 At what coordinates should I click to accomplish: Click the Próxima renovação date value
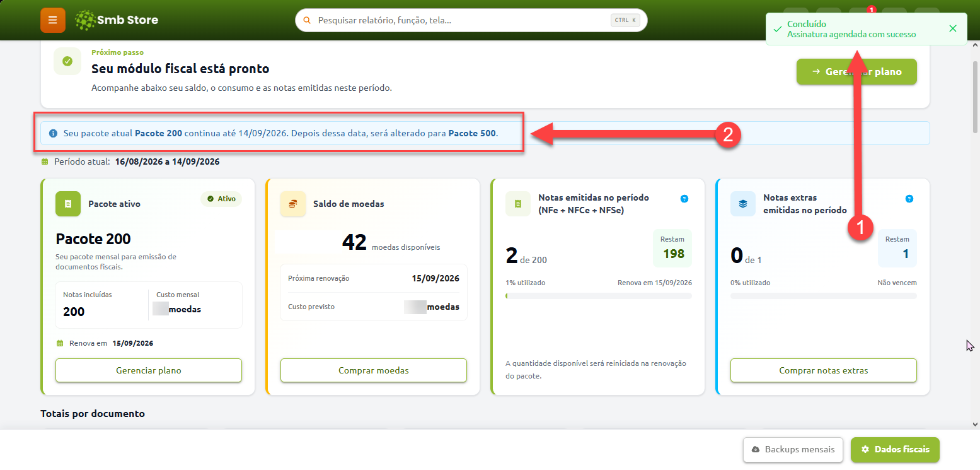pos(435,278)
